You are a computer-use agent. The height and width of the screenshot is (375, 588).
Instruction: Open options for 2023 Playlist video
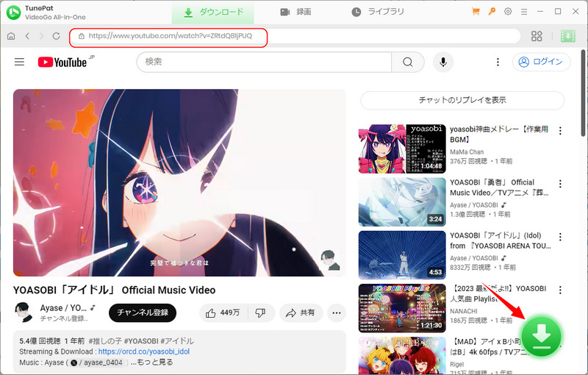[560, 290]
